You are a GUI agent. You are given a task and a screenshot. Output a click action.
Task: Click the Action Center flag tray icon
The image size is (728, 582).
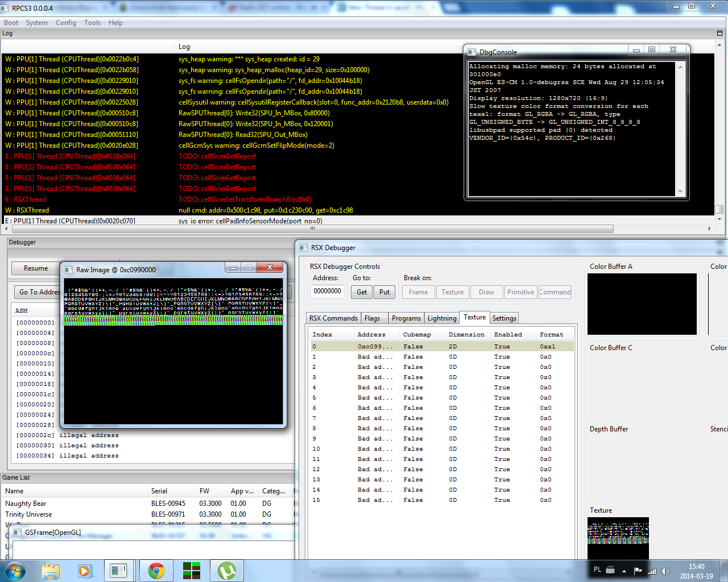(638, 571)
